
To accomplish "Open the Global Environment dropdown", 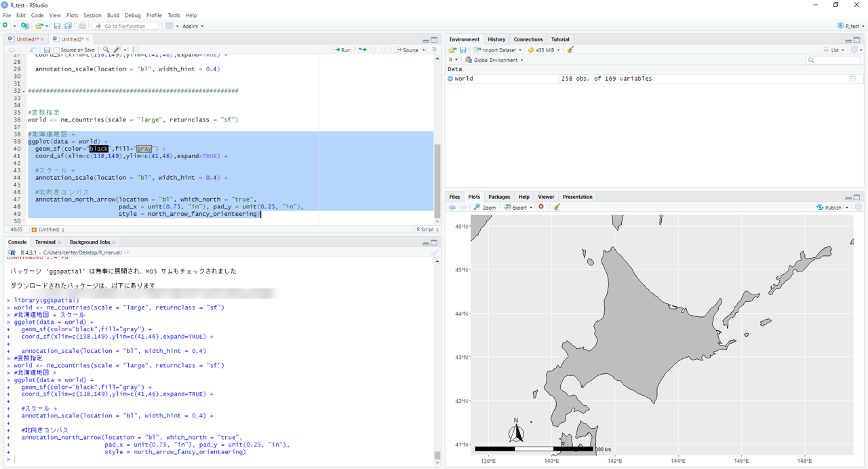I will (494, 60).
